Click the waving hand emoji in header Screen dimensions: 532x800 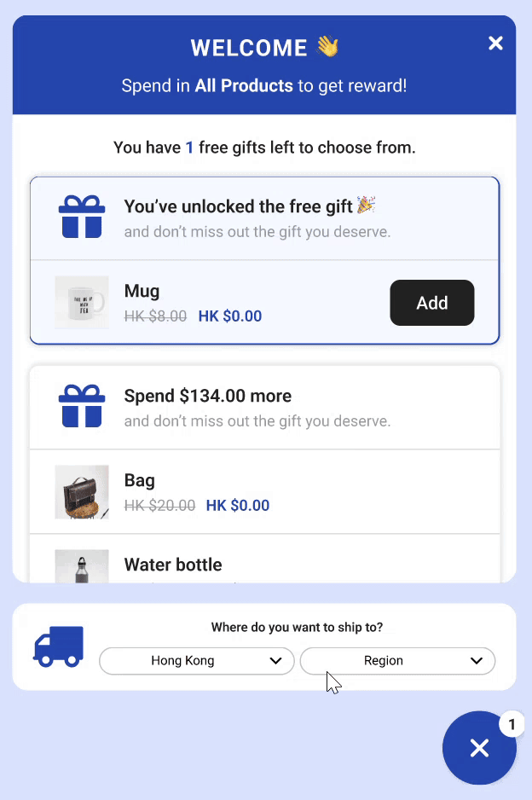328,47
